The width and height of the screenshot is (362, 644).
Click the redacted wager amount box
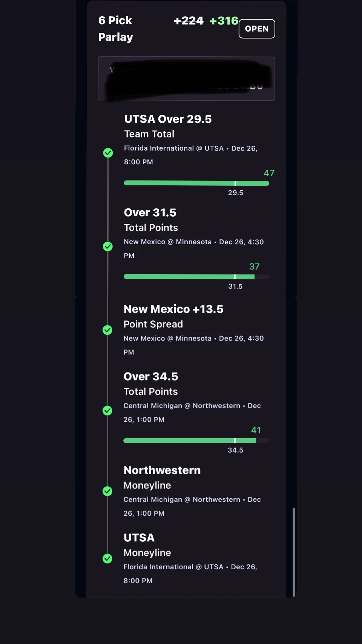pyautogui.click(x=186, y=79)
